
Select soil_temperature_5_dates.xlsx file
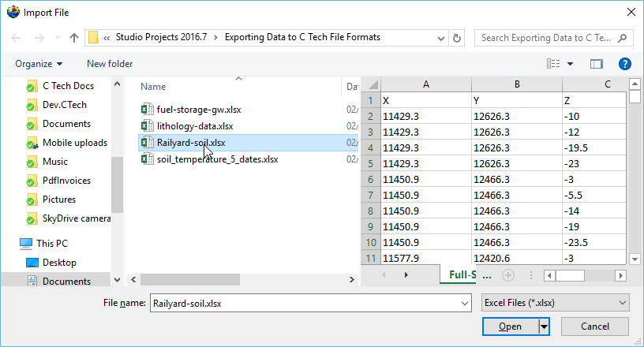click(x=217, y=159)
